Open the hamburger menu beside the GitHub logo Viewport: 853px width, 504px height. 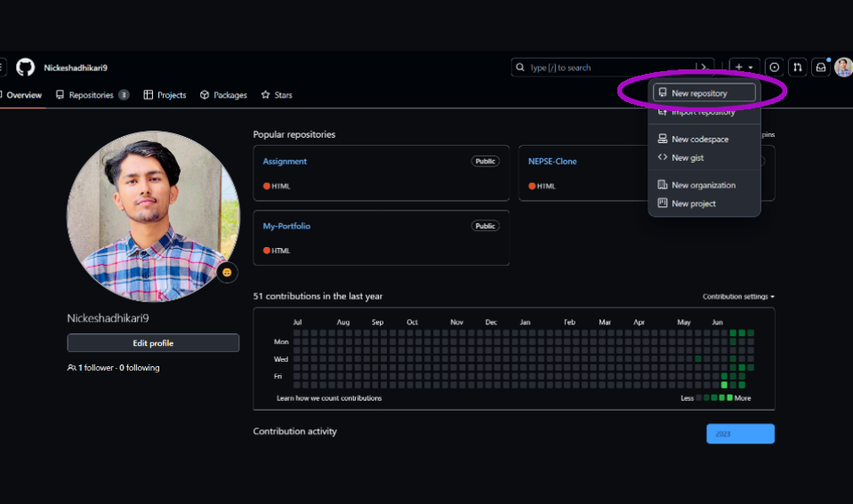2,68
